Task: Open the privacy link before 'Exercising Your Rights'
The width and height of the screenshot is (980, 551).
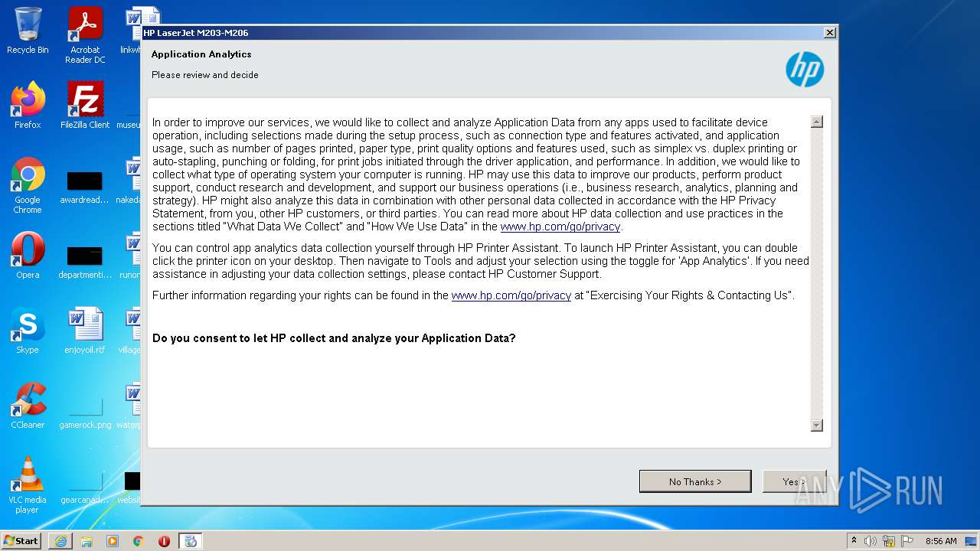Action: (x=511, y=295)
